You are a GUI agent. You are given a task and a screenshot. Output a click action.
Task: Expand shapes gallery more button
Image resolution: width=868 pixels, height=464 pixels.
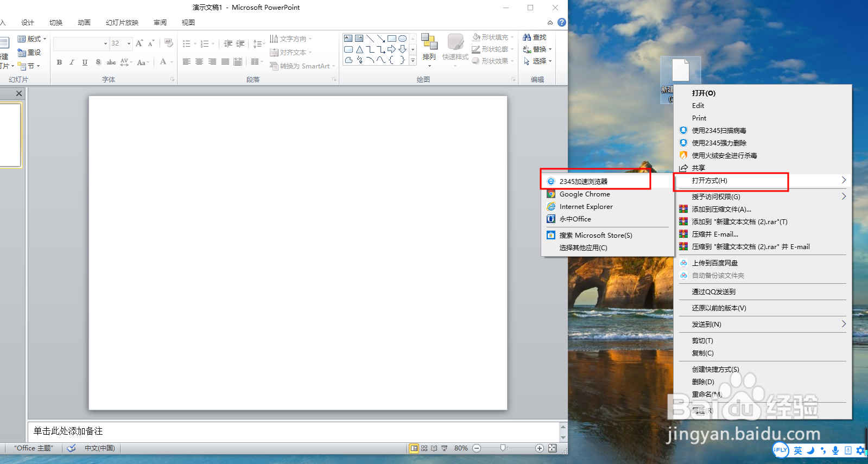click(413, 61)
